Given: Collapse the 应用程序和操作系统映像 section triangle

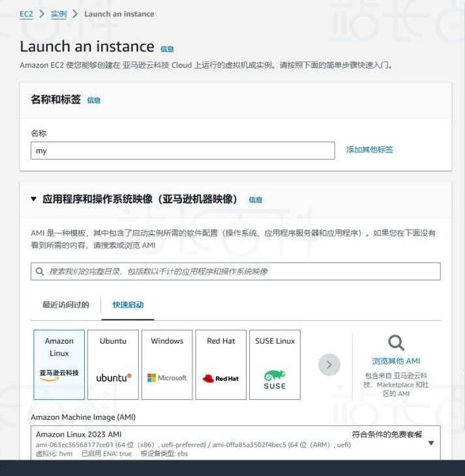Looking at the screenshot, I should pyautogui.click(x=34, y=199).
